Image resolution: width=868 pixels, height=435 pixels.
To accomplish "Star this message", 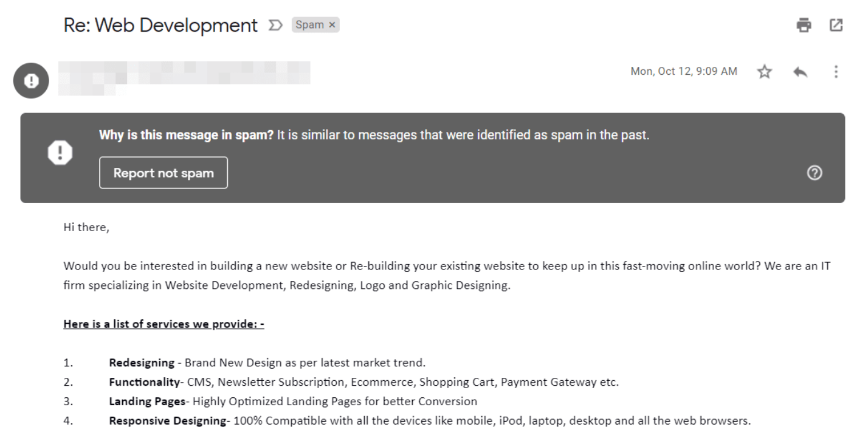I will 763,72.
